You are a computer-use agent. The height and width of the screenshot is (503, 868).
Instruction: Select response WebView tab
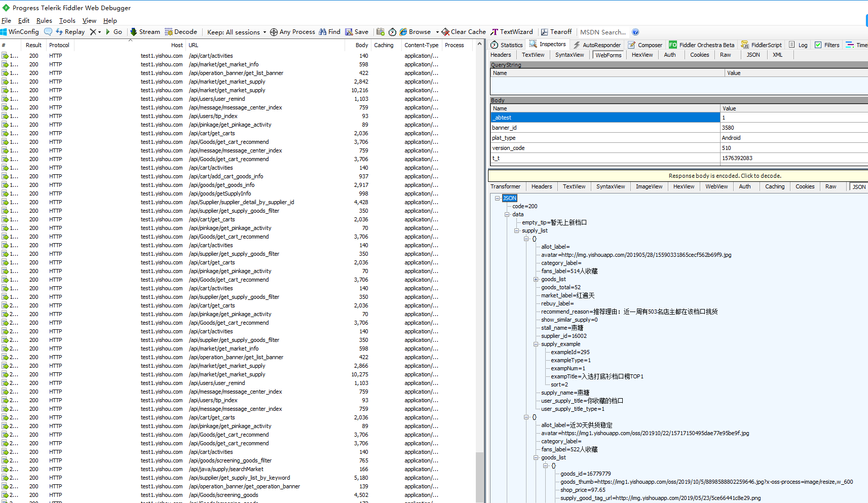pos(716,186)
